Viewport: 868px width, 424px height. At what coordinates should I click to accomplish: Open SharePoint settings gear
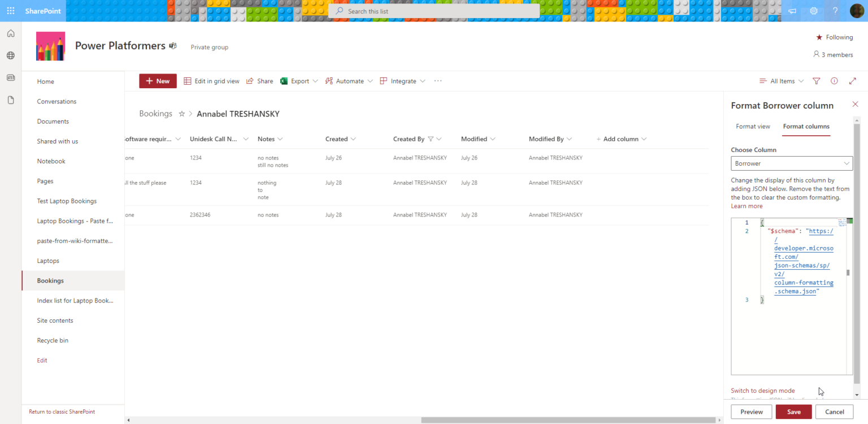click(x=813, y=11)
